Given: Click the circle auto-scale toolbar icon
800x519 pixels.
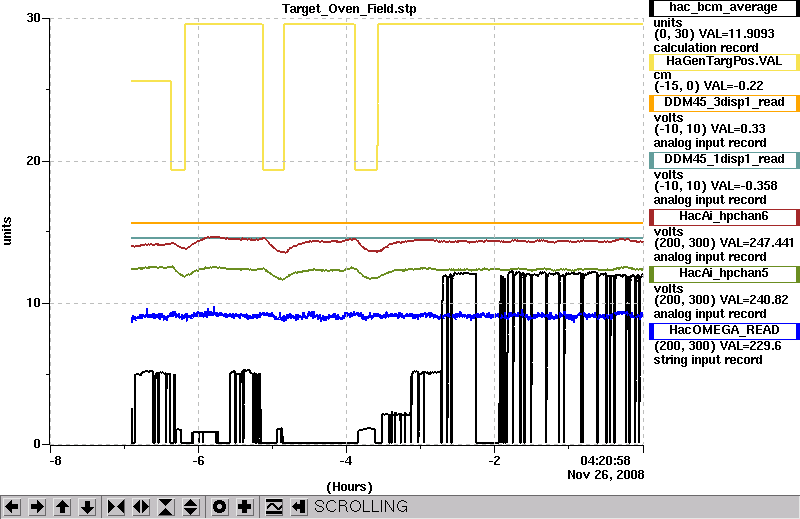Looking at the screenshot, I should (220, 507).
